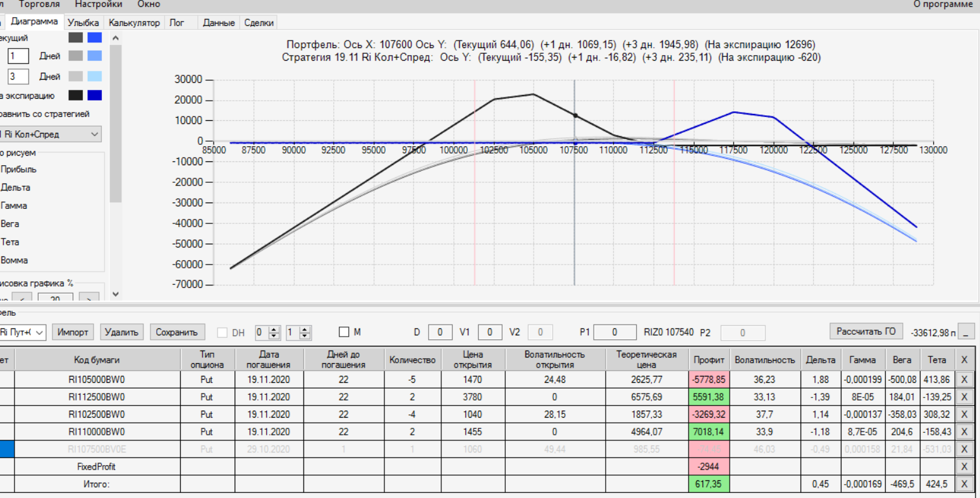Delete the RI107500BV0E row with its X
The image size is (980, 498).
(x=964, y=449)
